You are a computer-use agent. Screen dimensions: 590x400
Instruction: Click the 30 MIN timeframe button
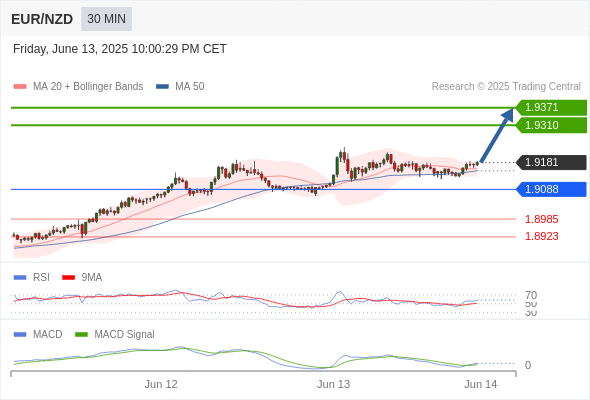[106, 19]
